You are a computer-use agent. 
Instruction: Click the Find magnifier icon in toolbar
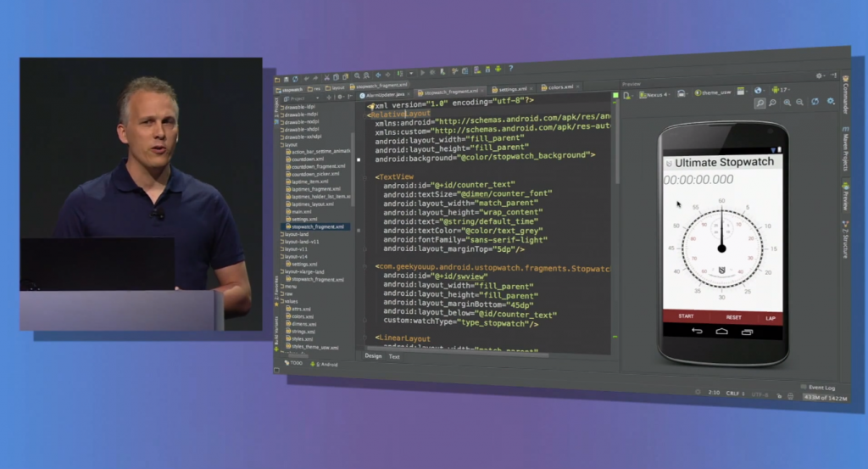(x=357, y=75)
